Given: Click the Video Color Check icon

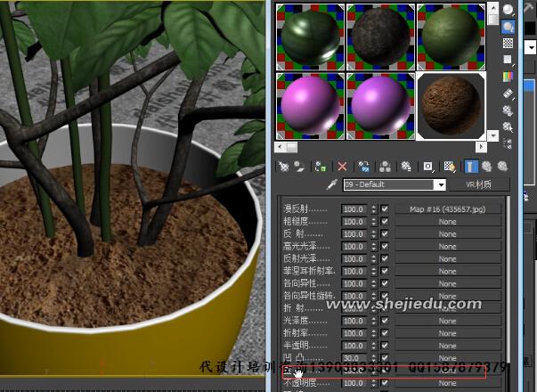Looking at the screenshot, I should pyautogui.click(x=509, y=77).
